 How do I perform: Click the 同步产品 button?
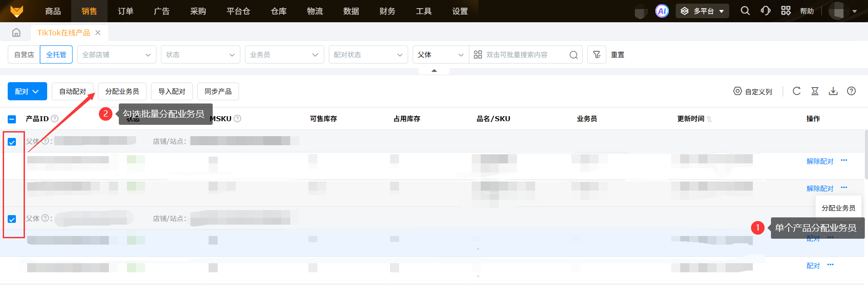coord(218,91)
